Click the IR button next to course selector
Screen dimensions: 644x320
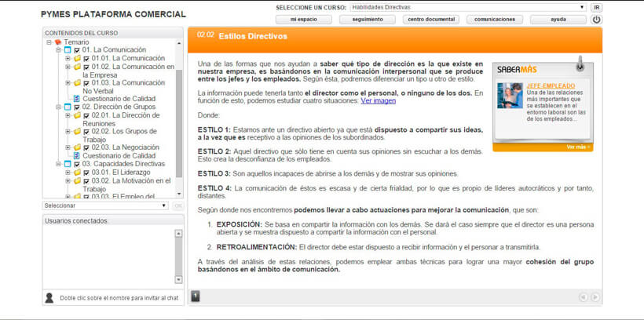[x=596, y=7]
